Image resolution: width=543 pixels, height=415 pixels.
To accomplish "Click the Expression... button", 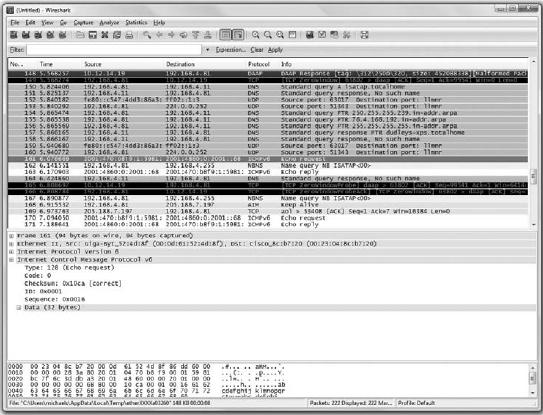I will (x=231, y=50).
